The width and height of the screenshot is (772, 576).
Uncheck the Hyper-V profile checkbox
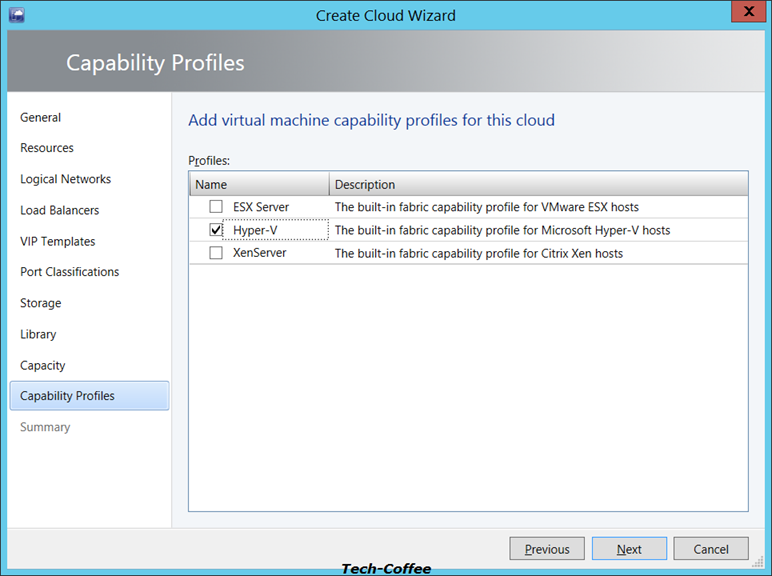click(x=216, y=229)
